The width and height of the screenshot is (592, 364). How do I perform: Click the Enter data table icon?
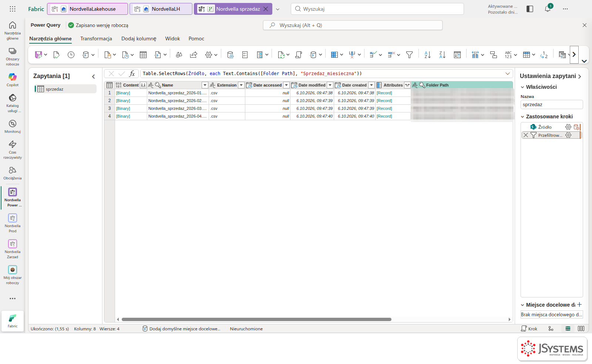point(143,55)
